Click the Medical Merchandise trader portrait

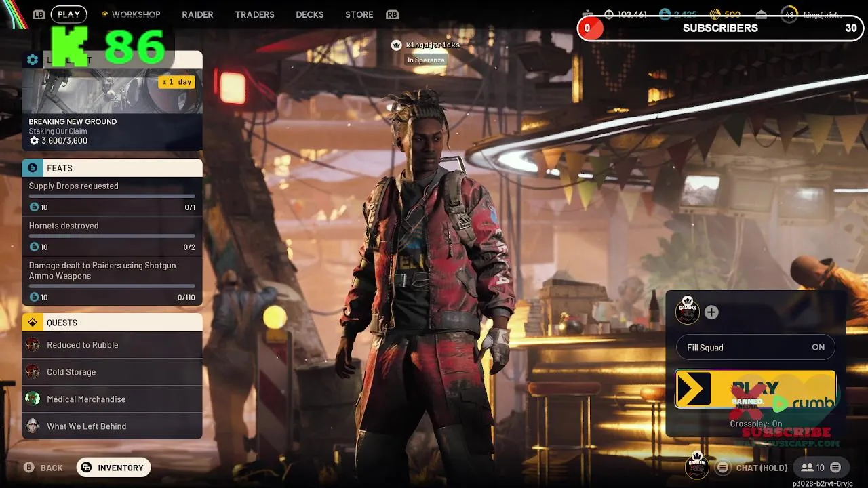coord(33,399)
